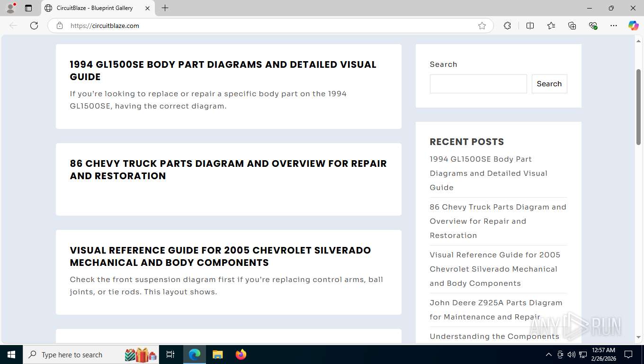Open the 1994 GL1500SE Body Part article heading
Image resolution: width=644 pixels, height=364 pixels.
point(223,71)
